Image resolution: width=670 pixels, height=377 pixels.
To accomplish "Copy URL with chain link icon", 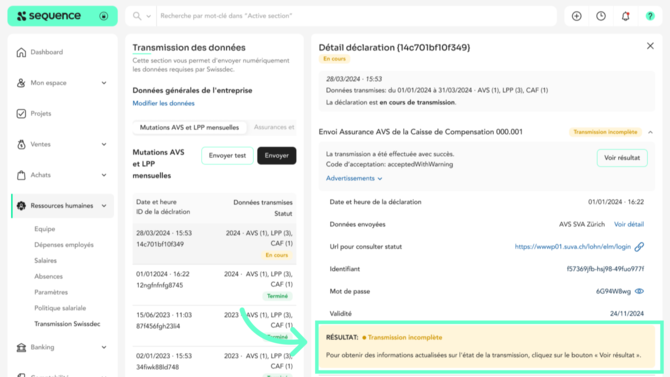I will point(639,247).
